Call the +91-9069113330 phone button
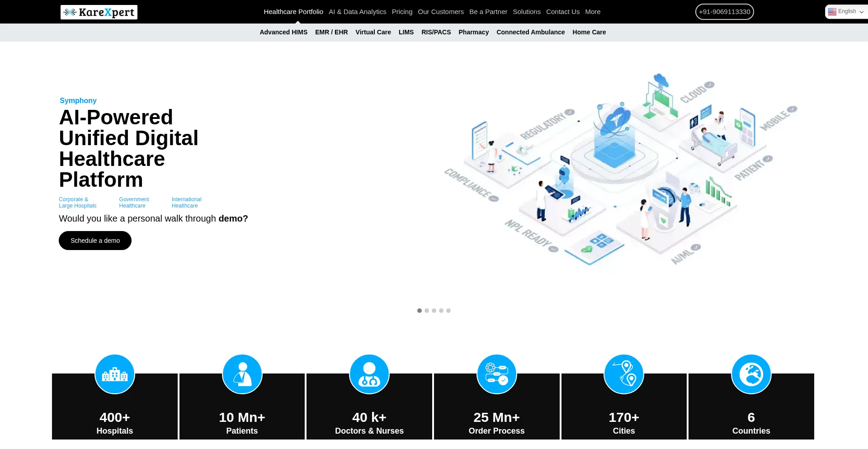Screen dimensions: 868x449 724,12
